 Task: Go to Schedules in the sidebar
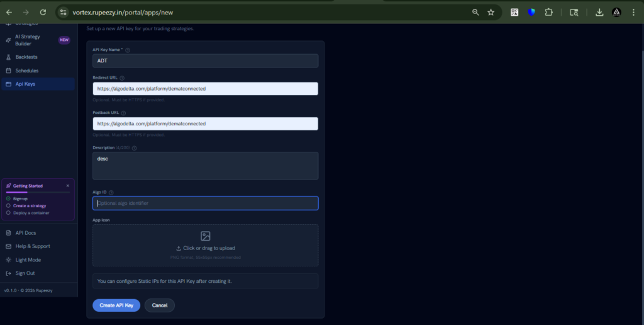(x=26, y=71)
